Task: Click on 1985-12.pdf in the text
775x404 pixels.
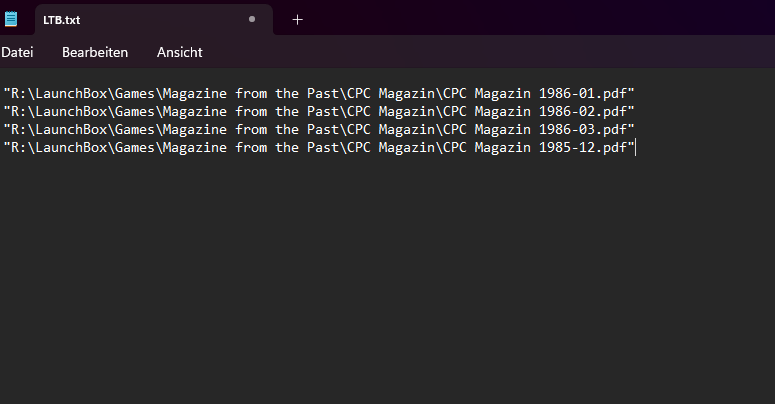Action: click(582, 147)
